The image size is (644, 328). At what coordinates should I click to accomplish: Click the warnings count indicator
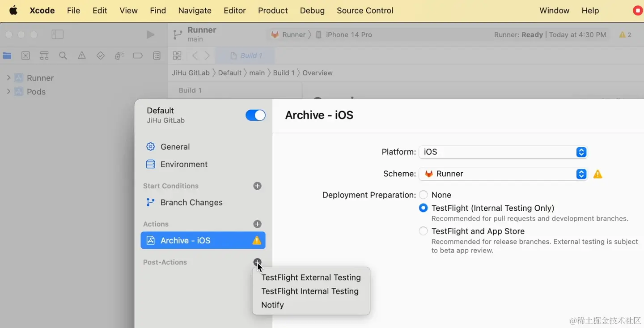(625, 34)
